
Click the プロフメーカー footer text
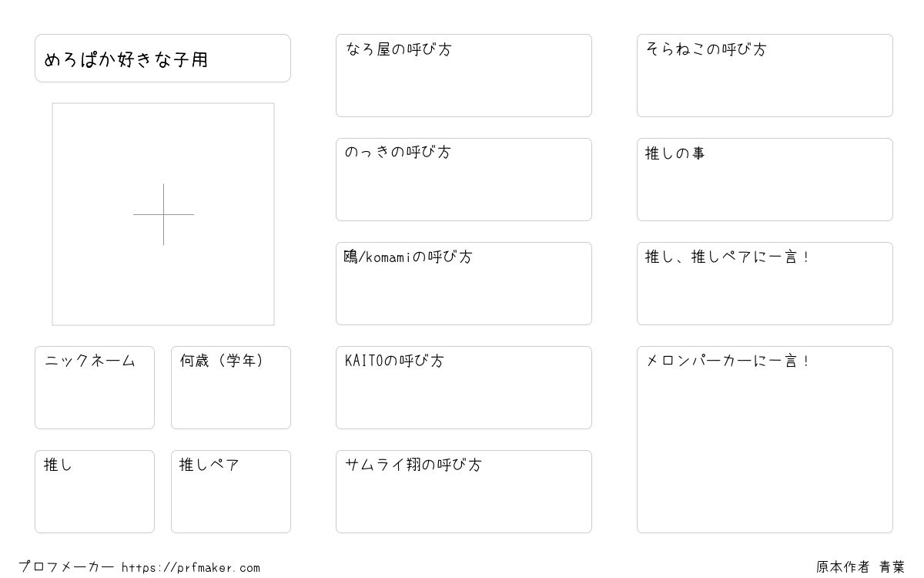[x=66, y=567]
